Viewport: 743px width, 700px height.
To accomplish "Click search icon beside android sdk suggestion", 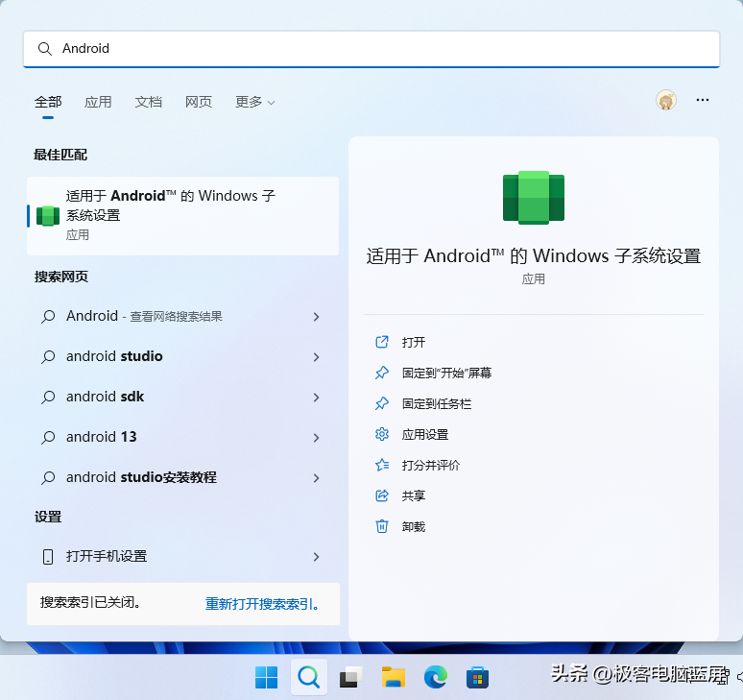I will pos(48,398).
